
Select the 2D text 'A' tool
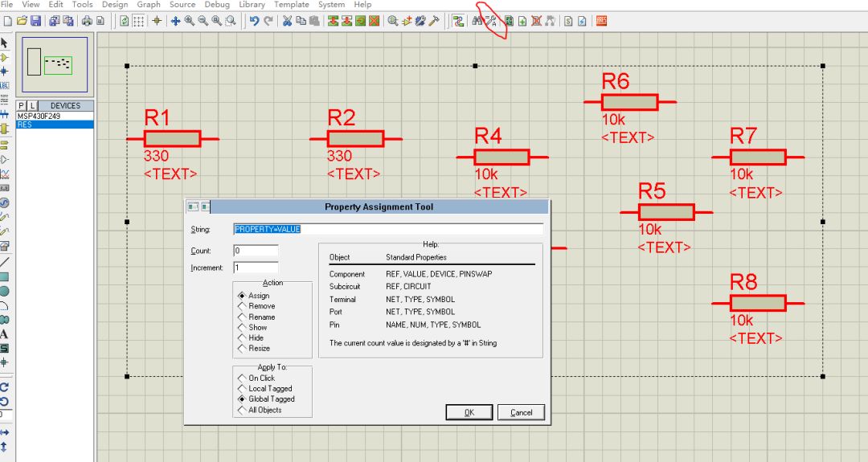pyautogui.click(x=5, y=334)
